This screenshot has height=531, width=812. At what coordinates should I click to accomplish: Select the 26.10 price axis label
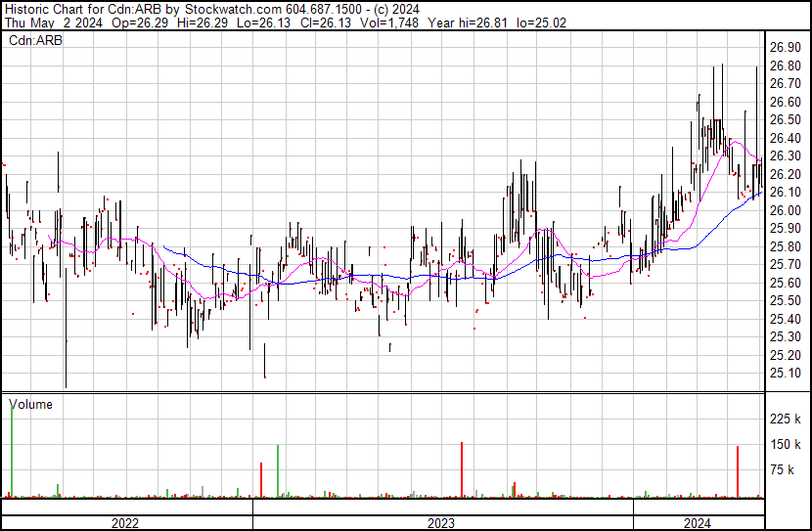coord(785,193)
